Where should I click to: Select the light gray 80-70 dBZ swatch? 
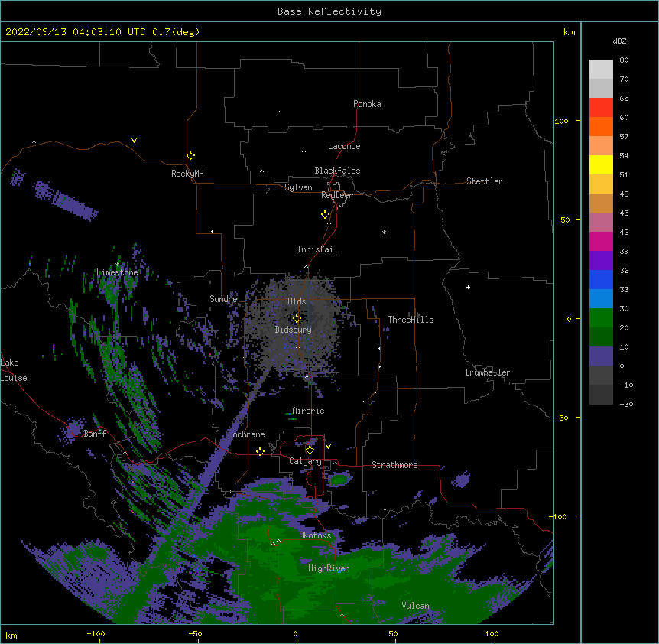click(x=601, y=70)
